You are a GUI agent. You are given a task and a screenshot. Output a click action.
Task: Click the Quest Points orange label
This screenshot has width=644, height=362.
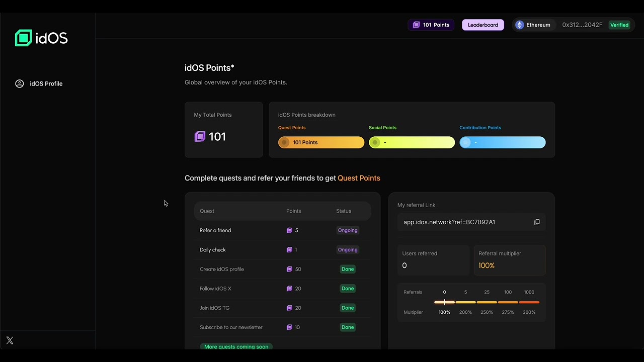coord(292,128)
